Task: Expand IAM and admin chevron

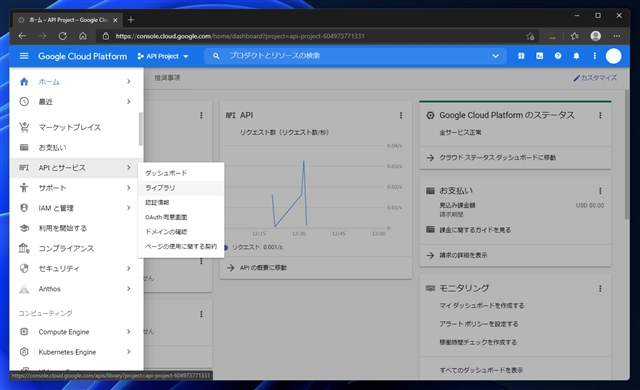Action: pyautogui.click(x=129, y=208)
